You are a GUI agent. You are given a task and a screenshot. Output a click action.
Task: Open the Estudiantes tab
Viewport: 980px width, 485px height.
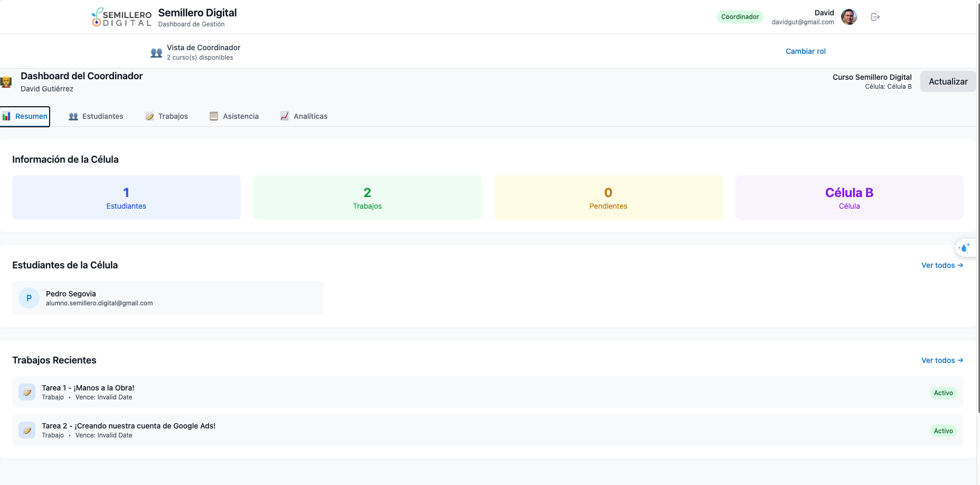click(96, 116)
